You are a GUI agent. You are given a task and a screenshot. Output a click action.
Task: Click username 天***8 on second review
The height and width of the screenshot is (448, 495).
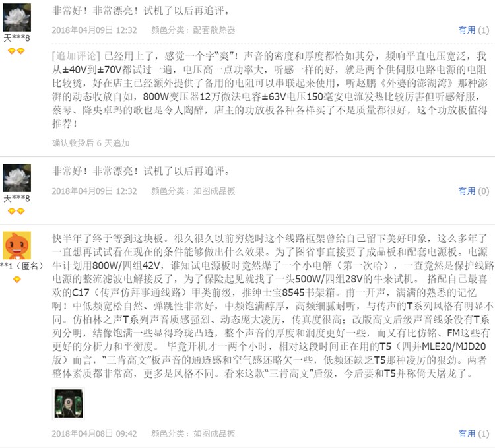click(x=16, y=199)
